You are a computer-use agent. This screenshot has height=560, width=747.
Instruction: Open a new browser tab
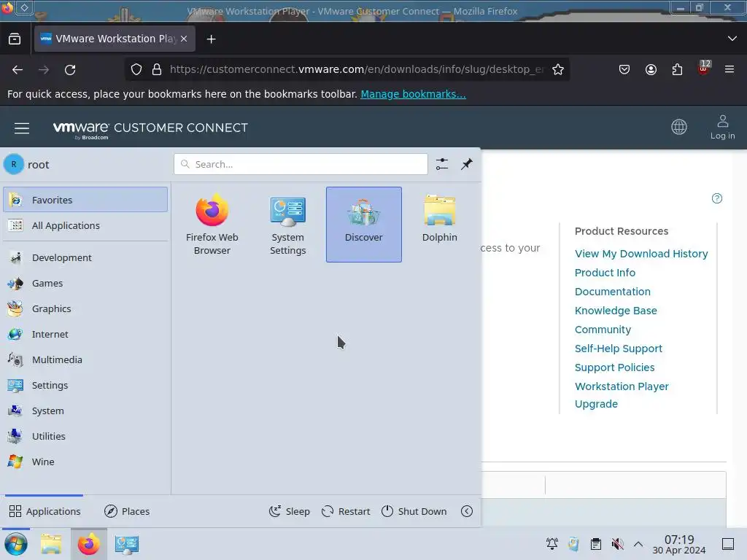click(x=211, y=39)
